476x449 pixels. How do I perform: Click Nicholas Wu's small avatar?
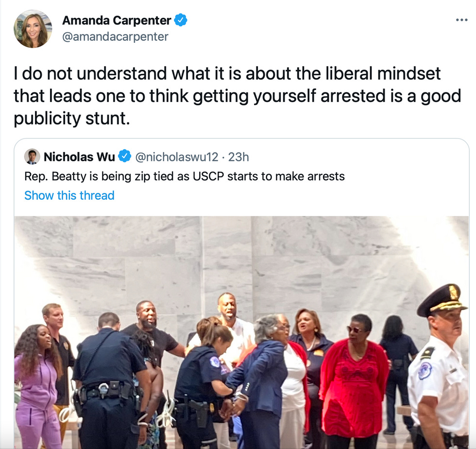pyautogui.click(x=32, y=157)
